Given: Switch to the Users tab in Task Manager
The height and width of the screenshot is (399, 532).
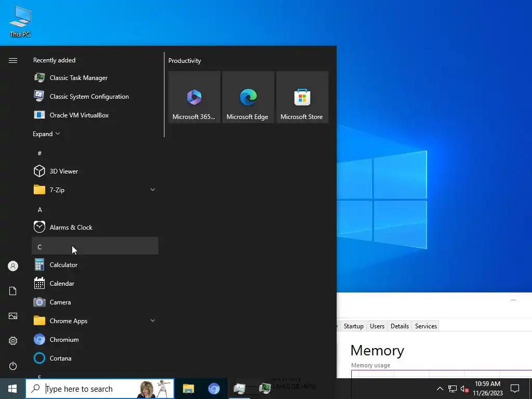Looking at the screenshot, I should coord(377,326).
